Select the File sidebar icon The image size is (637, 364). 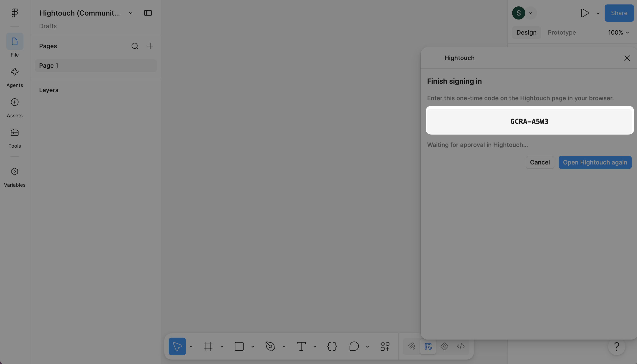[x=15, y=41]
